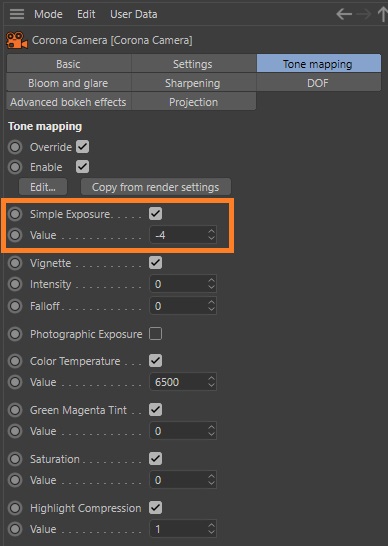Switch to the Projection tab
The height and width of the screenshot is (546, 388).
click(193, 102)
